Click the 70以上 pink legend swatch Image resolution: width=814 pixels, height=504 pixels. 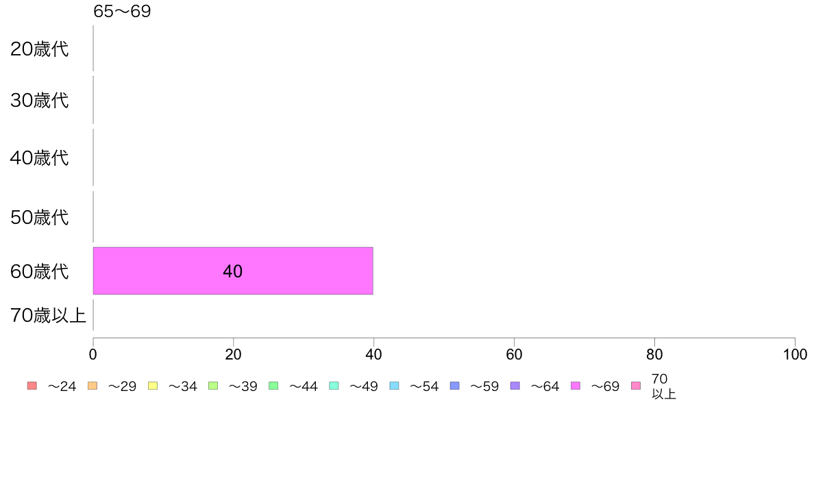636,386
